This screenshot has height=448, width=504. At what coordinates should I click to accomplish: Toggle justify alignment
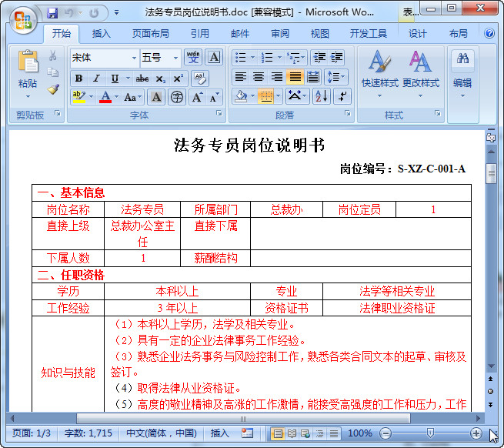[x=295, y=77]
